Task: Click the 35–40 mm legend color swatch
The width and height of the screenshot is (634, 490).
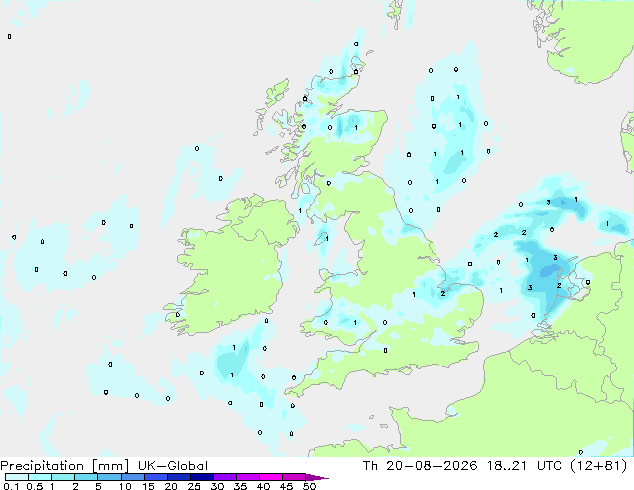Action: [x=248, y=477]
